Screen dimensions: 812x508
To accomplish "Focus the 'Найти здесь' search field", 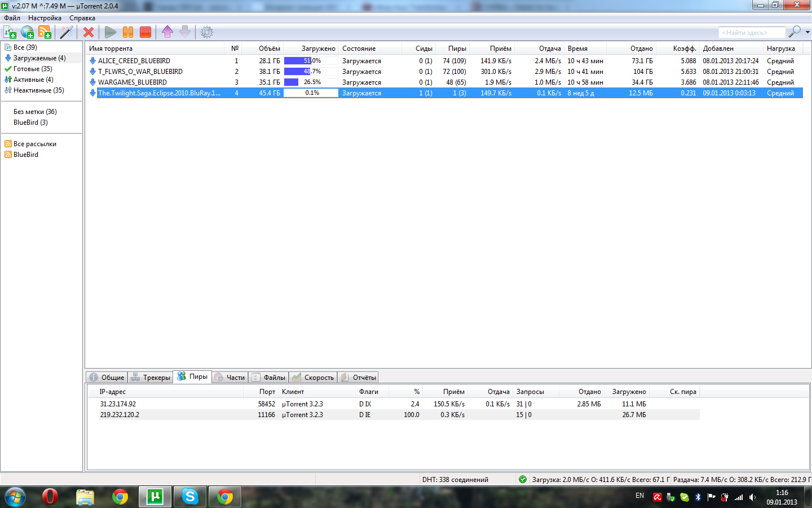I will click(752, 33).
